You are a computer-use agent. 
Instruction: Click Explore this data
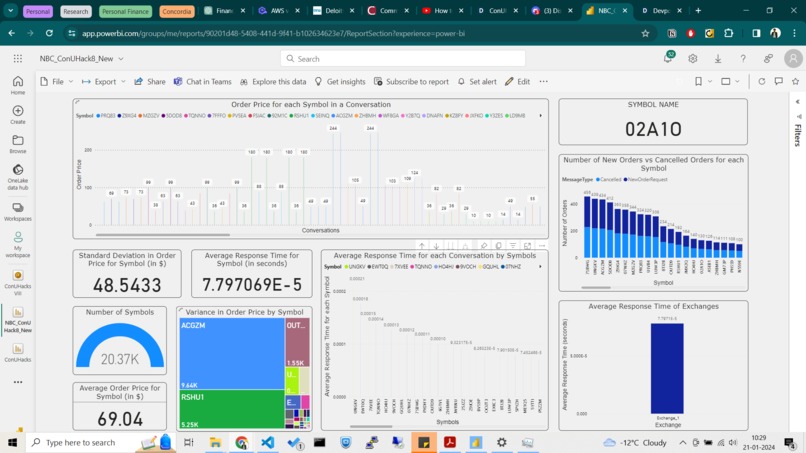click(x=273, y=81)
